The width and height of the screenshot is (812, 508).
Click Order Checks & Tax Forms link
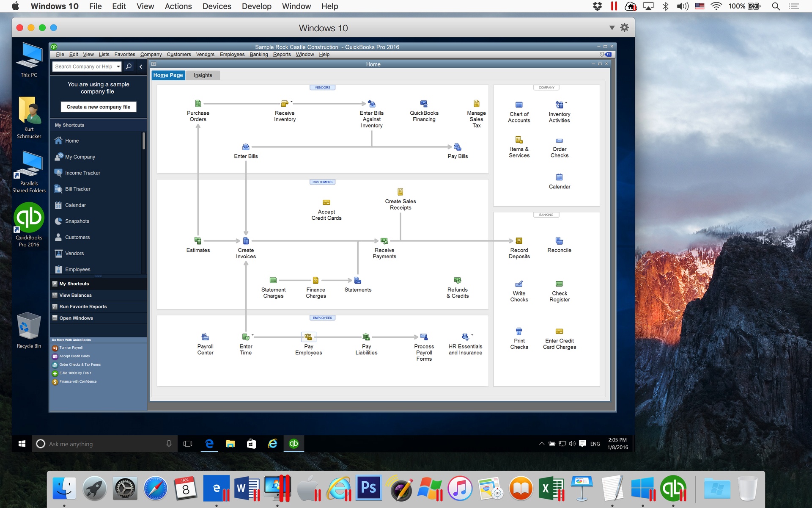pos(80,365)
